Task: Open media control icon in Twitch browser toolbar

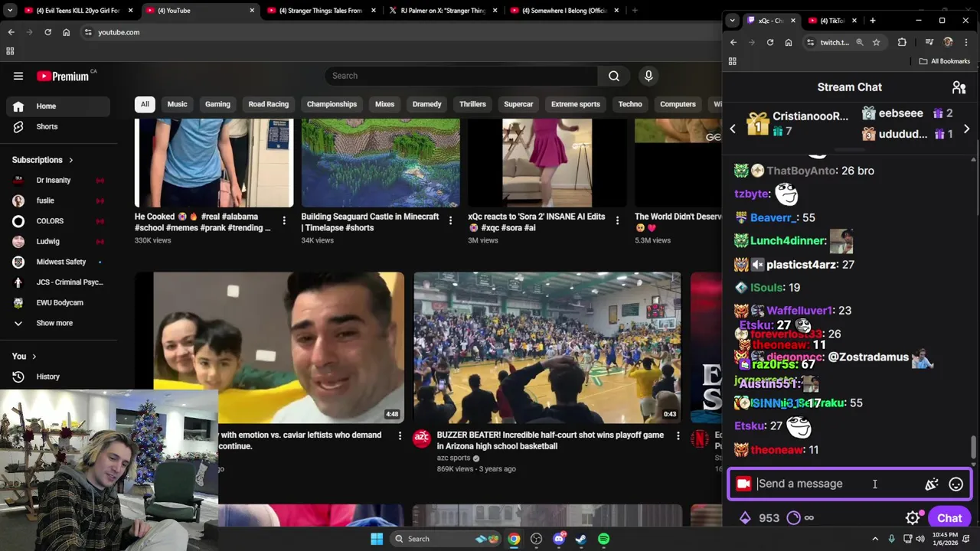Action: coord(929,42)
